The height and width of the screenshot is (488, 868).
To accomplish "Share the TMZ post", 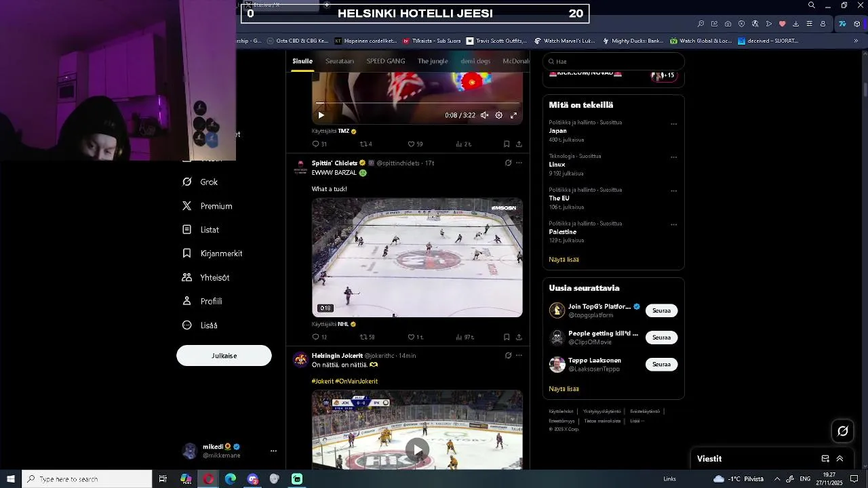I will 519,144.
